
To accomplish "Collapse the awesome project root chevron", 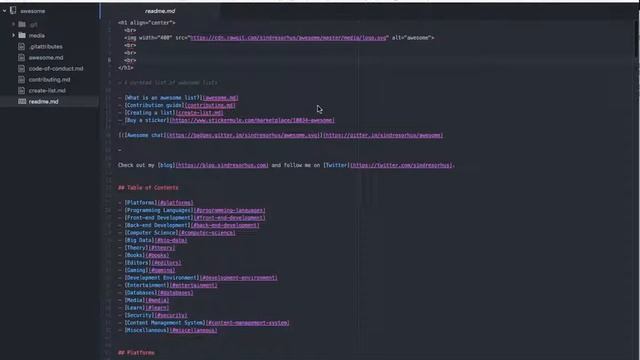I will tap(4, 11).
